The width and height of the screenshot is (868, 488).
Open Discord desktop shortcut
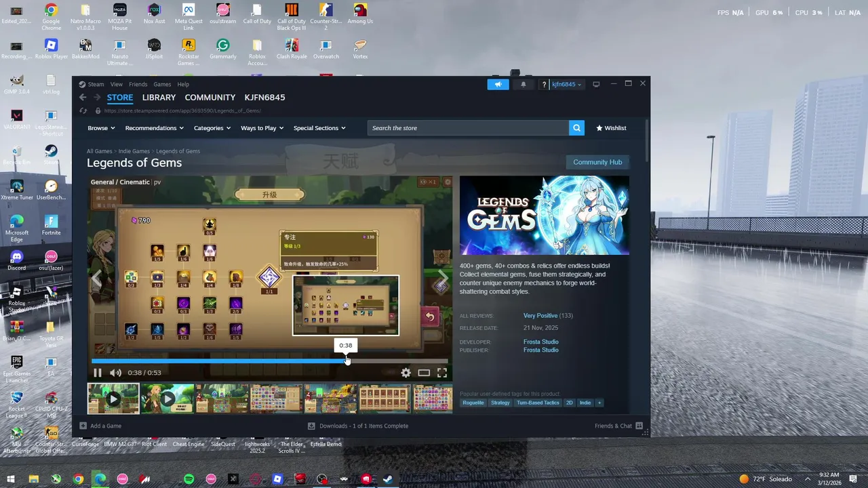pyautogui.click(x=17, y=260)
